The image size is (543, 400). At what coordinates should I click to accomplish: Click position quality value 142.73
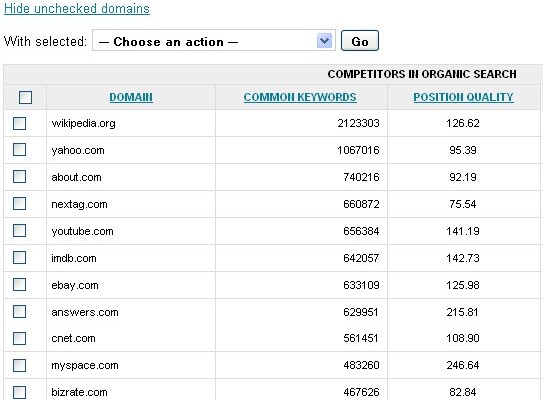click(x=463, y=258)
